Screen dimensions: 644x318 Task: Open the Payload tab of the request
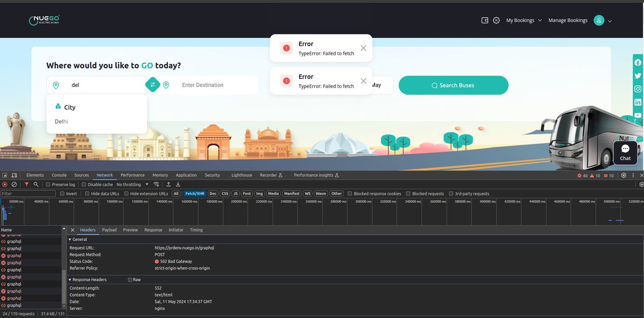click(x=109, y=230)
